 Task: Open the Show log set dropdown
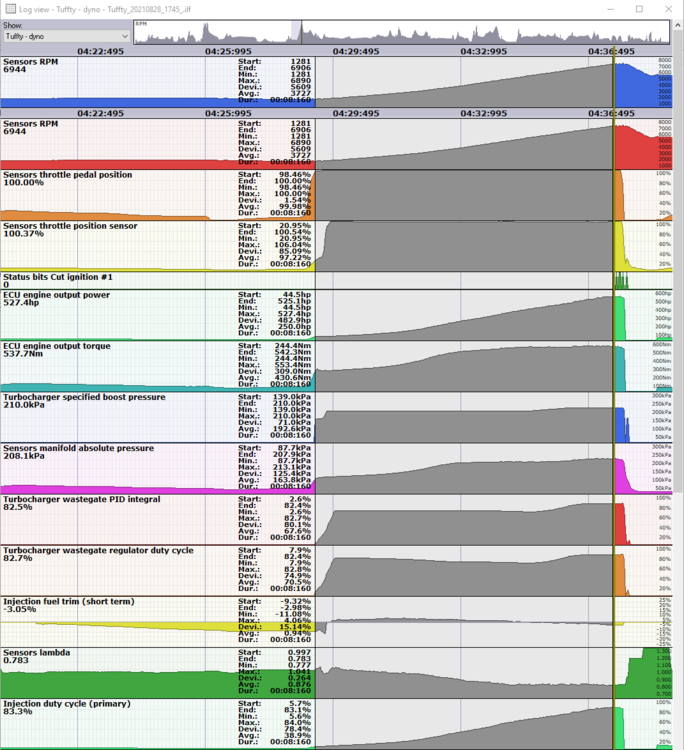[x=66, y=36]
